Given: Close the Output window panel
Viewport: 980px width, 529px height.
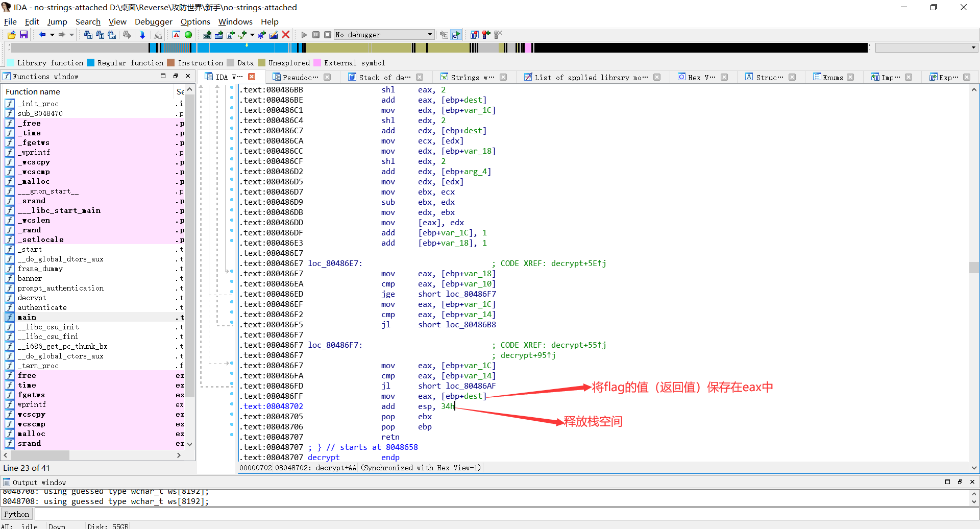Looking at the screenshot, I should coord(972,482).
